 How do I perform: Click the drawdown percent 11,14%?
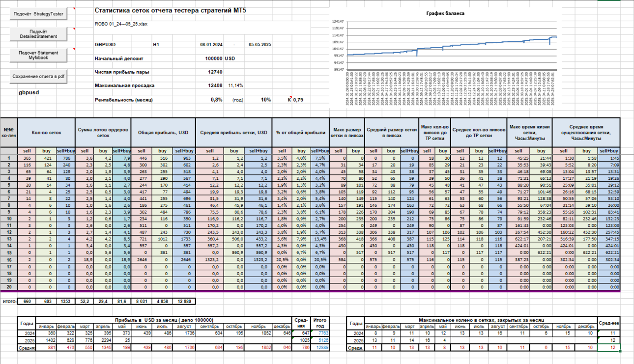click(235, 85)
